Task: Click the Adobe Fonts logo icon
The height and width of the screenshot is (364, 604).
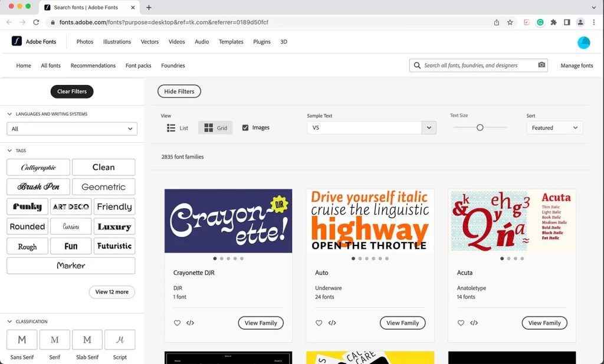Action: tap(17, 41)
